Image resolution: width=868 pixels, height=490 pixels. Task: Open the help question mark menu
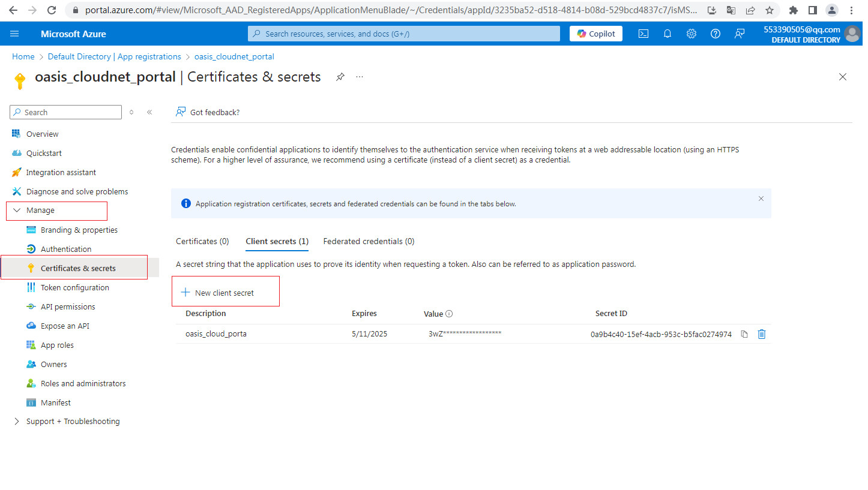tap(715, 34)
